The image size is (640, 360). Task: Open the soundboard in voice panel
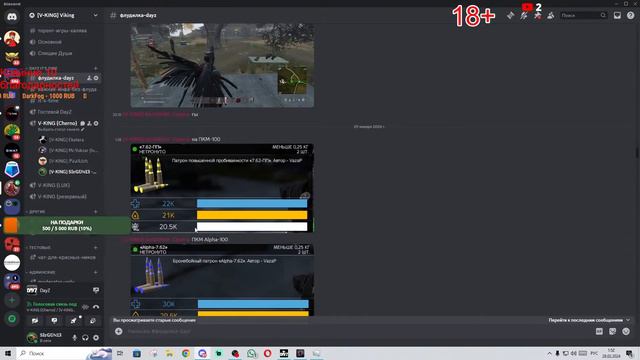[93, 321]
